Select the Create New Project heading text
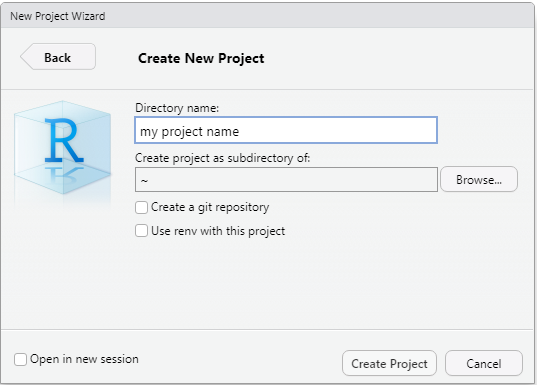 tap(201, 59)
